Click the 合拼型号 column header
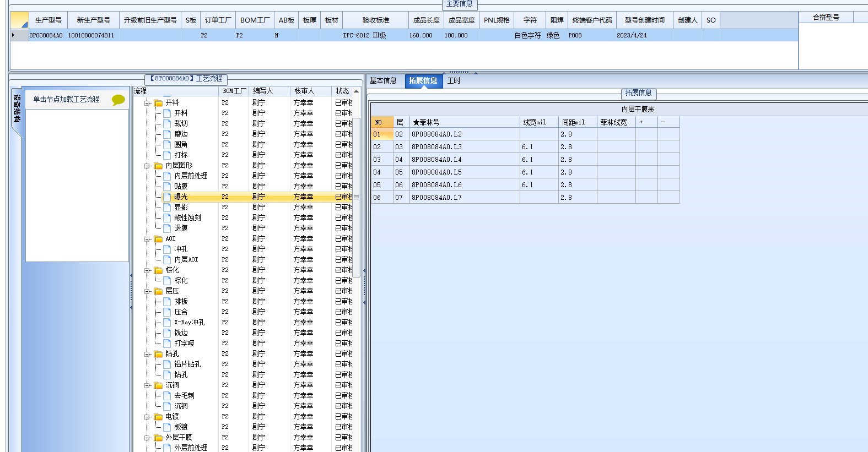Viewport: 868px width, 452px height. (x=826, y=18)
